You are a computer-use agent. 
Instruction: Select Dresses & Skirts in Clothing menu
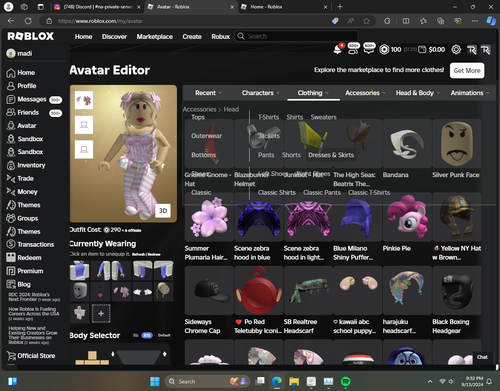click(x=331, y=155)
